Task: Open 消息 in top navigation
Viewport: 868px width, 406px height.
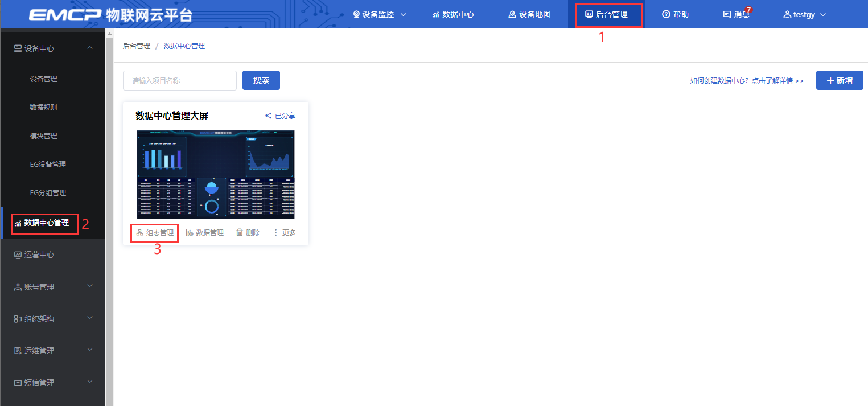Action: pyautogui.click(x=737, y=14)
